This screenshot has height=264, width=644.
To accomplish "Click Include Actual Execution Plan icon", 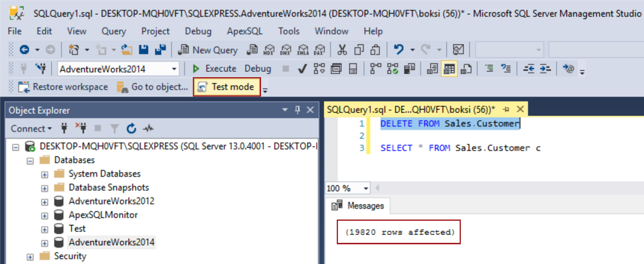I will (375, 69).
